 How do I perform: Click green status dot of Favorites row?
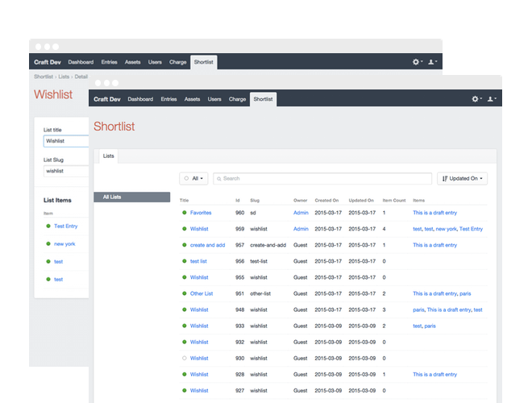pos(185,212)
